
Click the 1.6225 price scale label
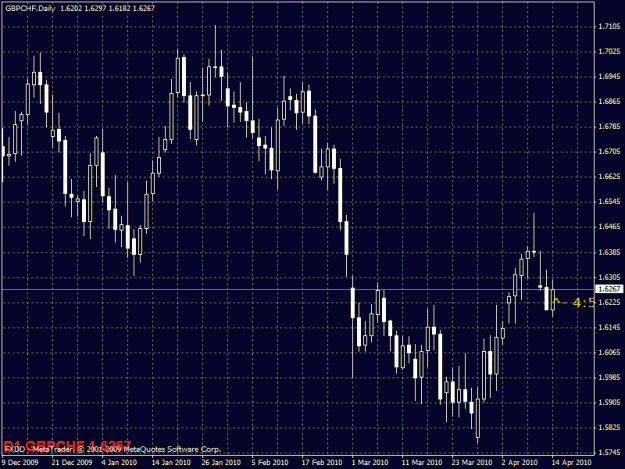coord(609,302)
